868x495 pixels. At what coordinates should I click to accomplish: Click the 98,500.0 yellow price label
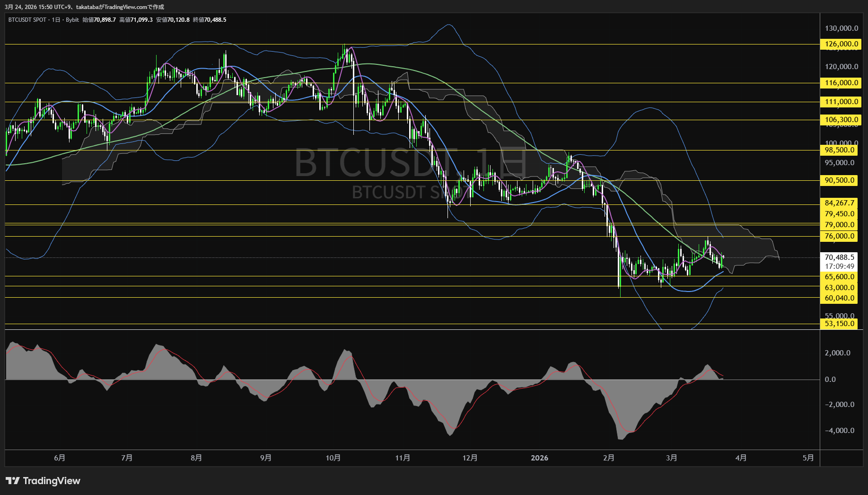tap(840, 150)
